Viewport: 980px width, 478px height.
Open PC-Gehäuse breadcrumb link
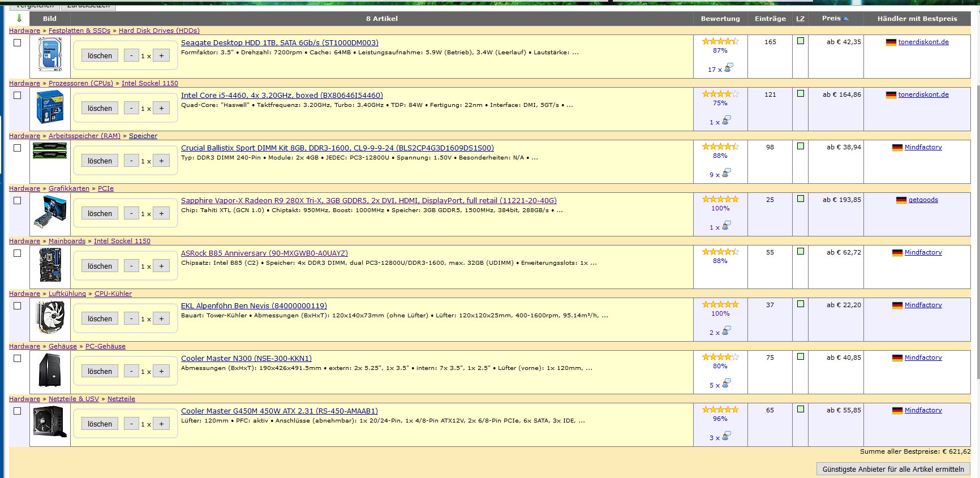pos(105,346)
